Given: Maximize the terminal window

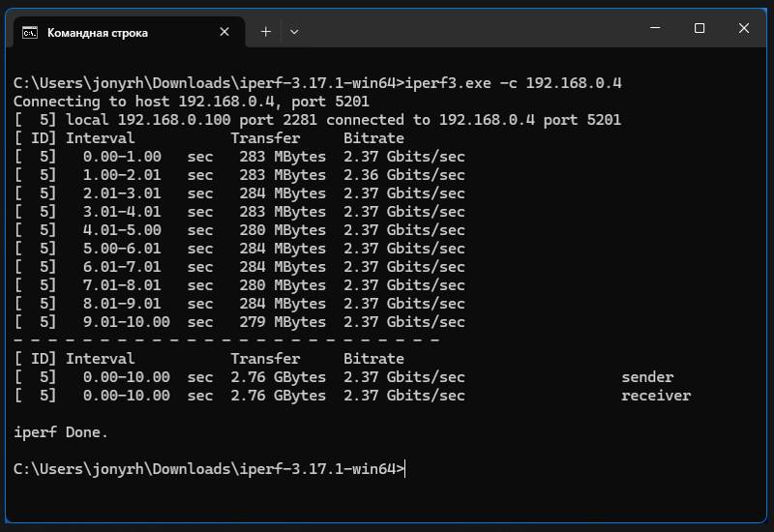Looking at the screenshot, I should [x=700, y=29].
